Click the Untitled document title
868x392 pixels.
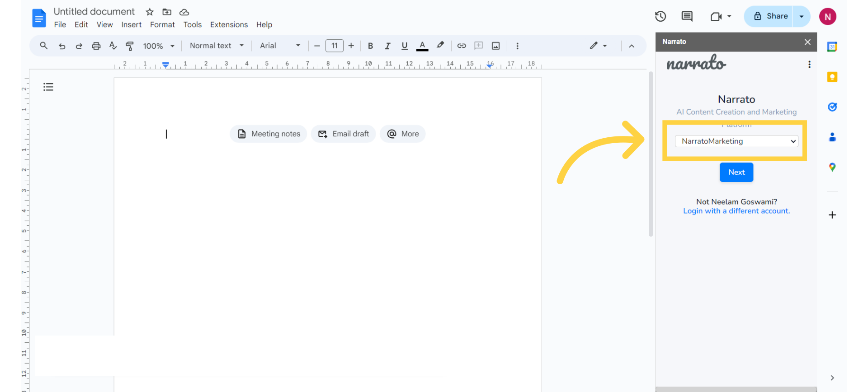[94, 11]
